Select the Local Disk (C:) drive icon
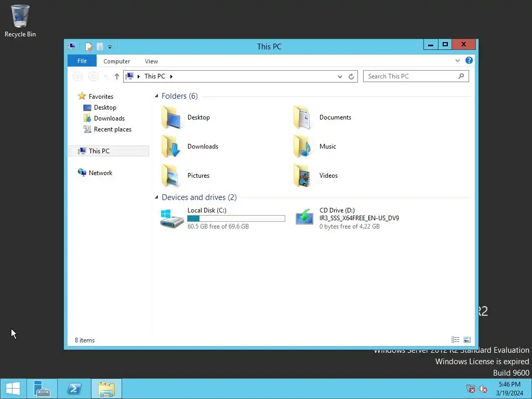The width and height of the screenshot is (532, 399). [171, 219]
